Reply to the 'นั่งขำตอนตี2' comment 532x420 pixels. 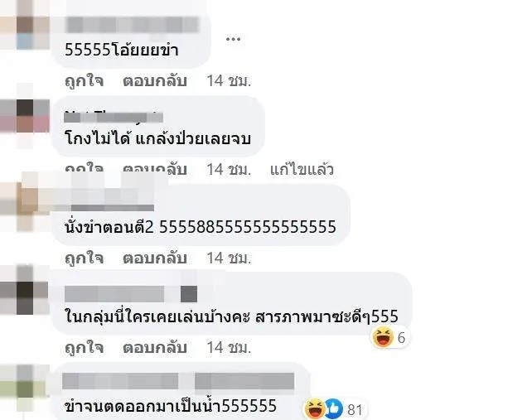(x=155, y=258)
